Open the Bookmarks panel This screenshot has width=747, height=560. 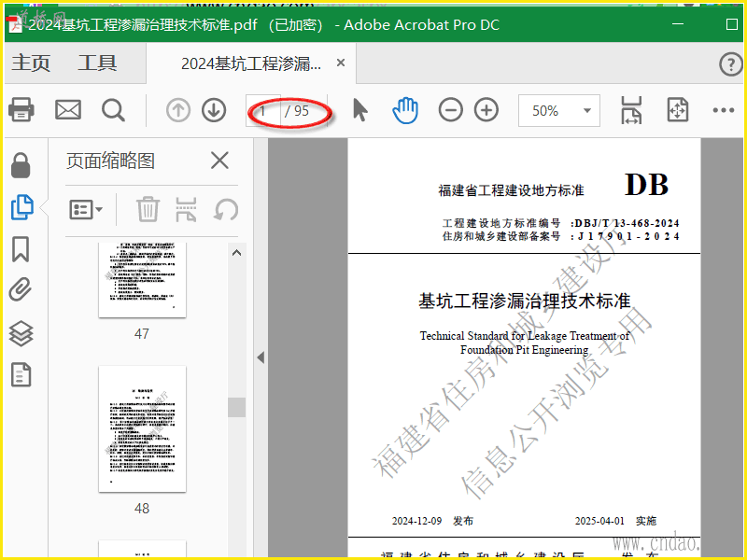tap(21, 249)
